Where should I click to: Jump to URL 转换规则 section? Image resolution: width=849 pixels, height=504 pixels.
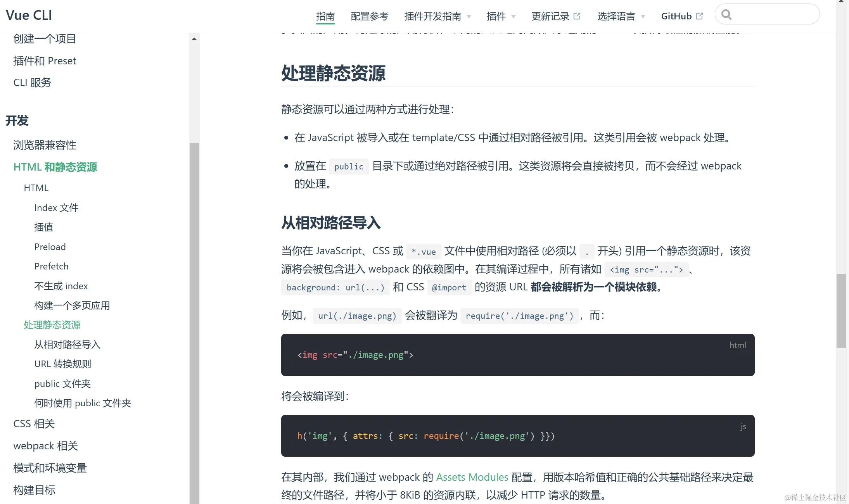coord(62,364)
